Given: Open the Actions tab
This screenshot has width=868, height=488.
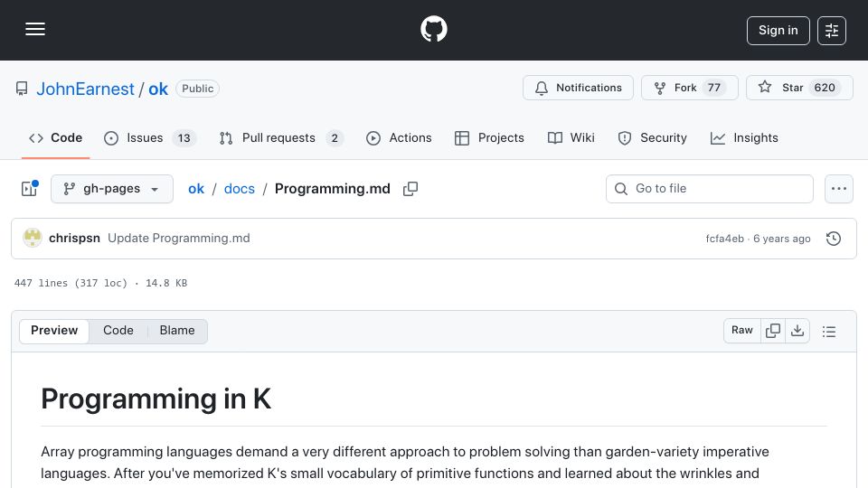Looking at the screenshot, I should click(399, 137).
